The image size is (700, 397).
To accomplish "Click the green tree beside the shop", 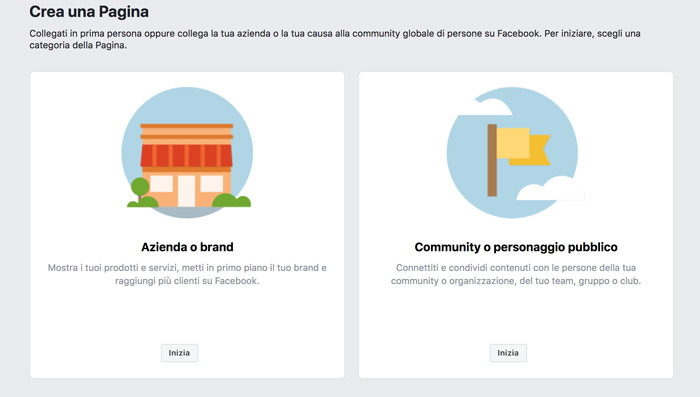I will (x=140, y=190).
